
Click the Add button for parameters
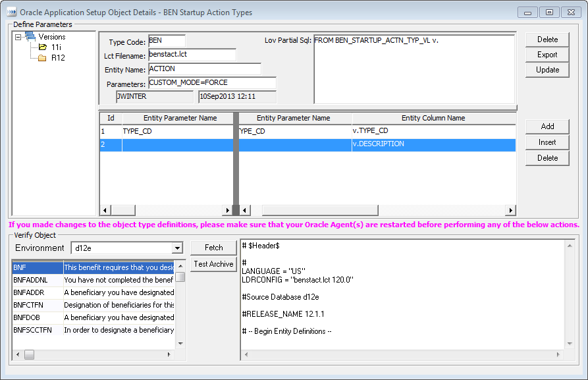coord(547,126)
